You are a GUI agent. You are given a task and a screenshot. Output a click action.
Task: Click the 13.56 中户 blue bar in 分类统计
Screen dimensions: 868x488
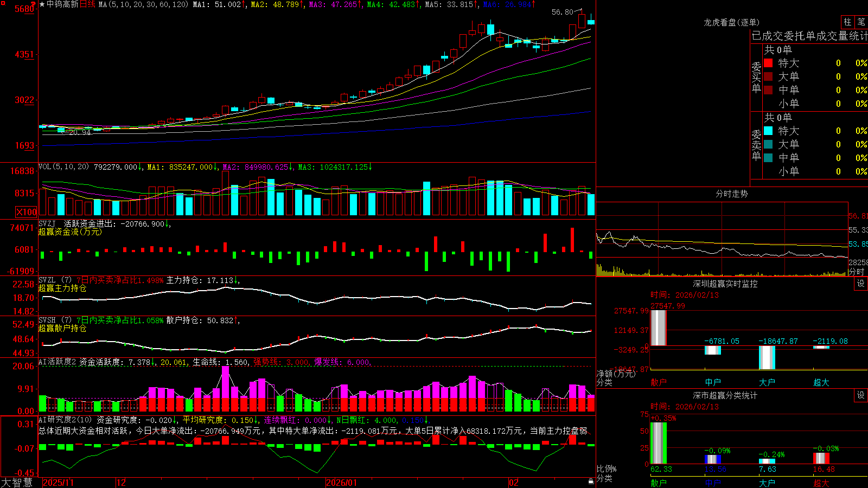(x=713, y=459)
